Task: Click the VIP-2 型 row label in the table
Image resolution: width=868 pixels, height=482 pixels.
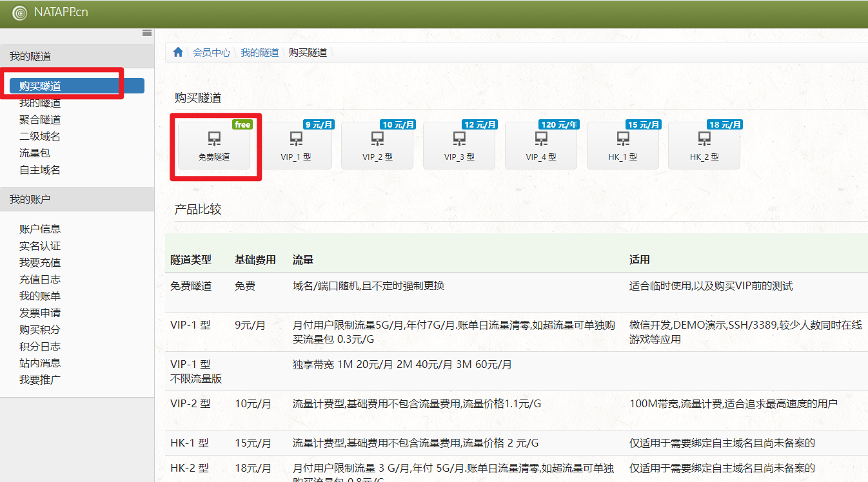Action: 190,404
